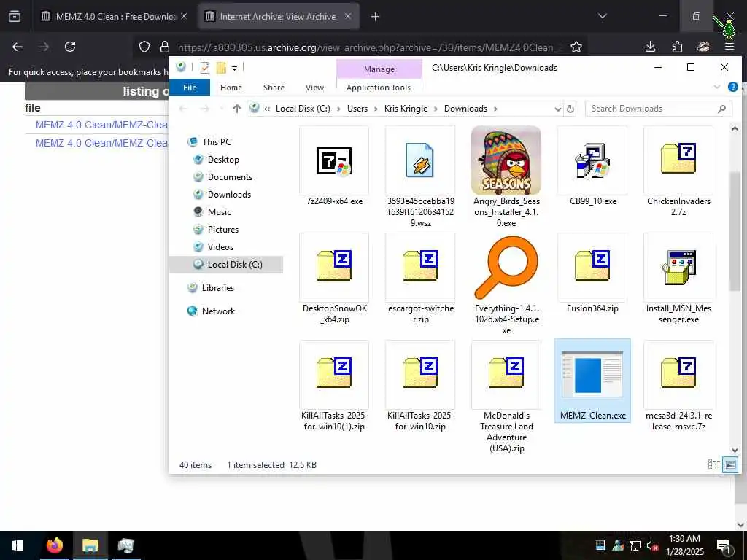The image size is (747, 560).
Task: Go back in Firefox browser
Action: [18, 47]
